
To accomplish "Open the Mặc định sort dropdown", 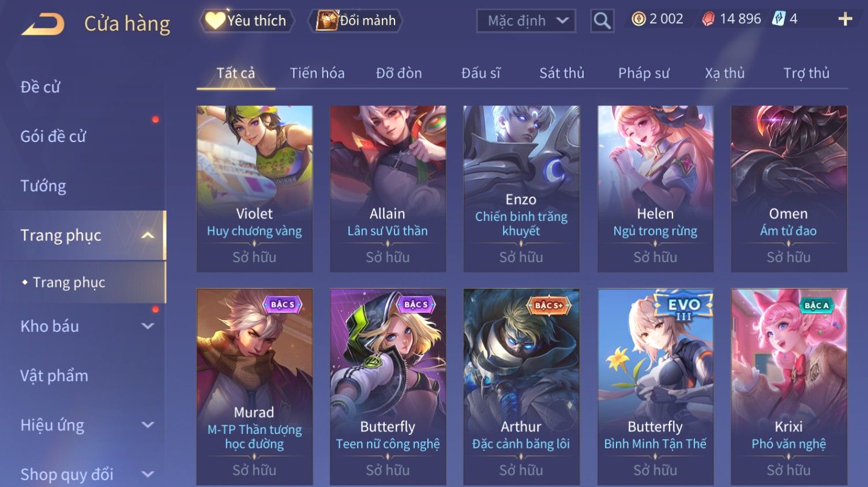I will 526,21.
